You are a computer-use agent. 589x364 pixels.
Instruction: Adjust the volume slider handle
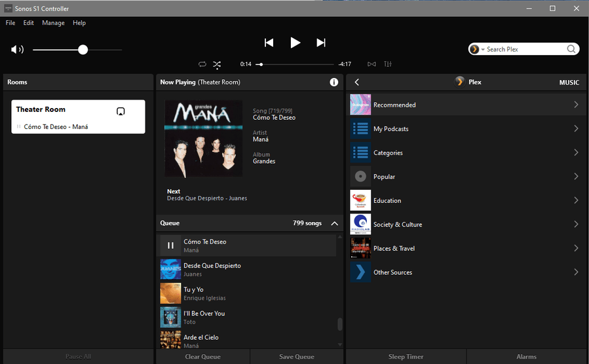click(83, 50)
